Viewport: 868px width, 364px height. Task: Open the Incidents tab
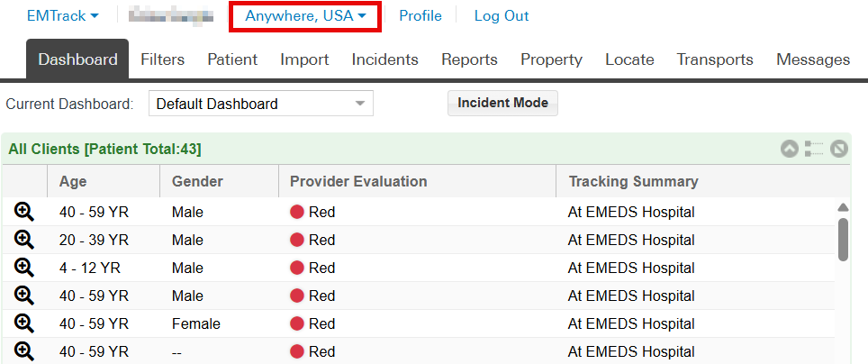point(384,59)
